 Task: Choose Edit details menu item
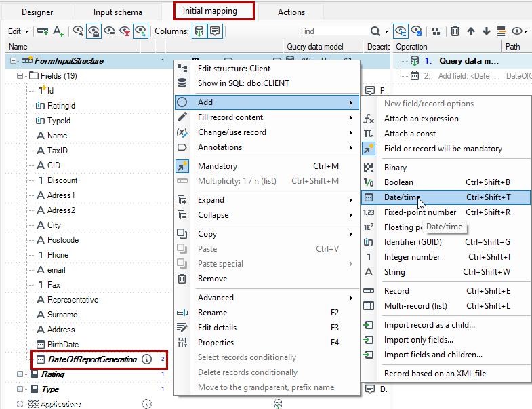(267, 328)
